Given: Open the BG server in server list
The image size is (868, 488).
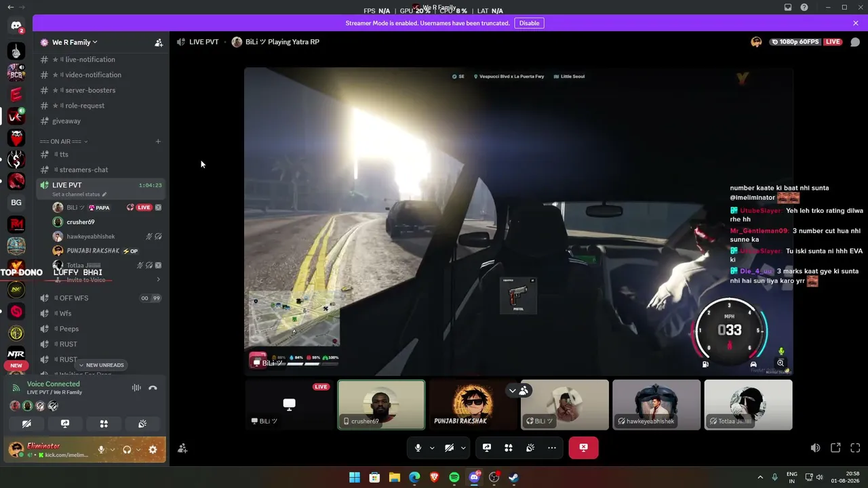Looking at the screenshot, I should tap(16, 202).
